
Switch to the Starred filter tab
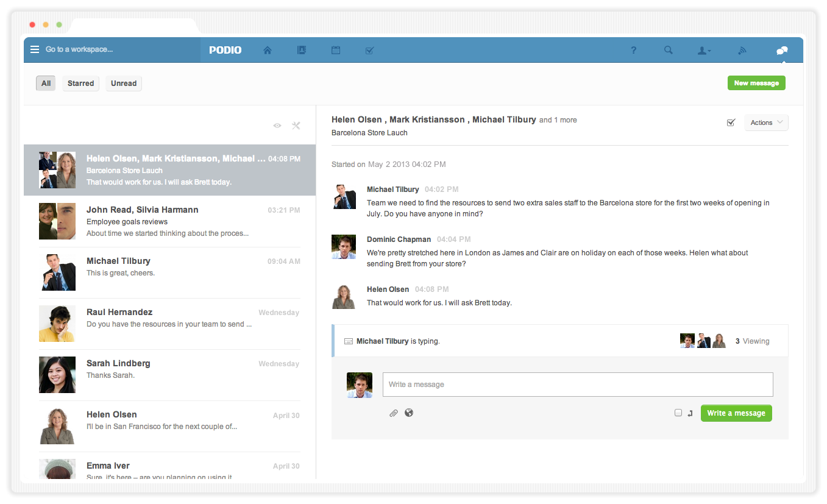(81, 83)
